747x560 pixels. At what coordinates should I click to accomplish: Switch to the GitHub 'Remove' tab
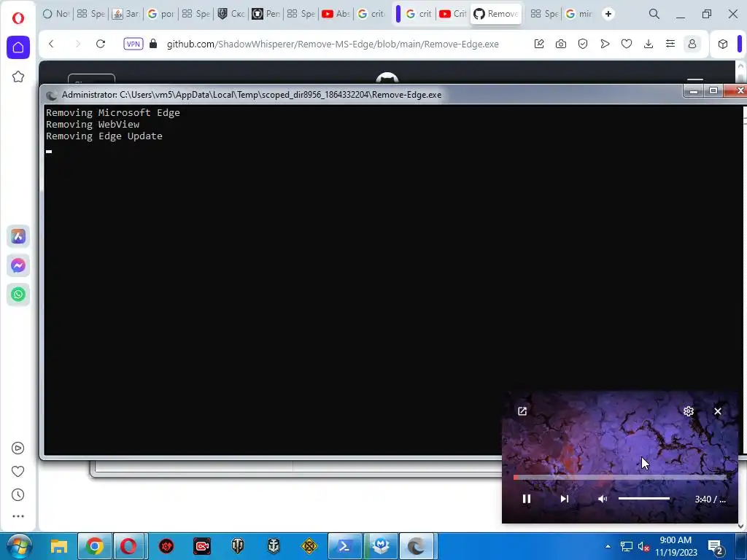click(496, 14)
